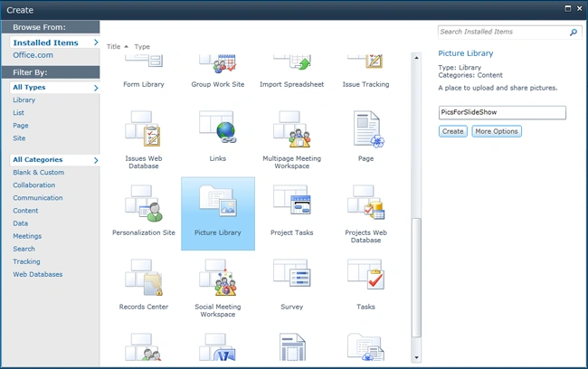Select the bottom-row page layout template icon
This screenshot has width=588, height=369.
pos(292,347)
